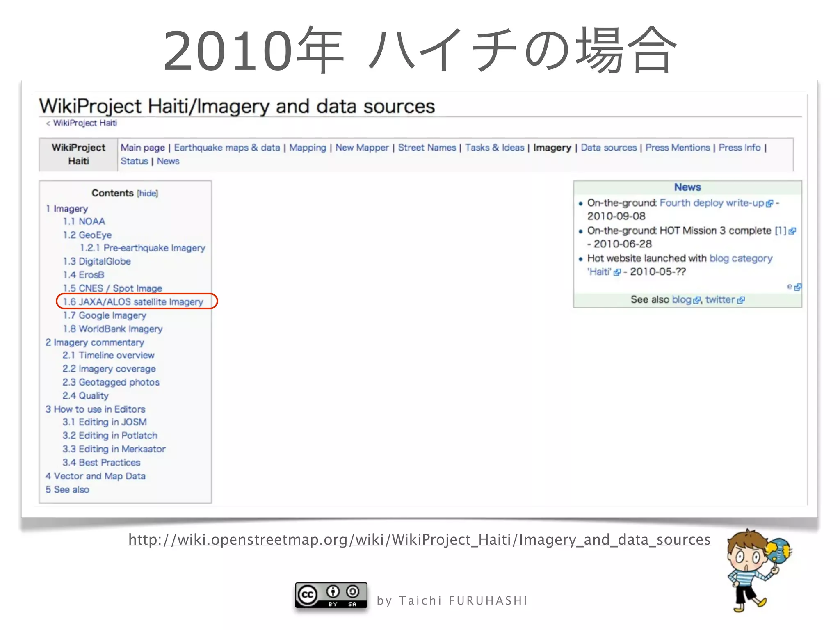Open New Mapper nav link
This screenshot has width=840, height=630.
pyautogui.click(x=362, y=148)
